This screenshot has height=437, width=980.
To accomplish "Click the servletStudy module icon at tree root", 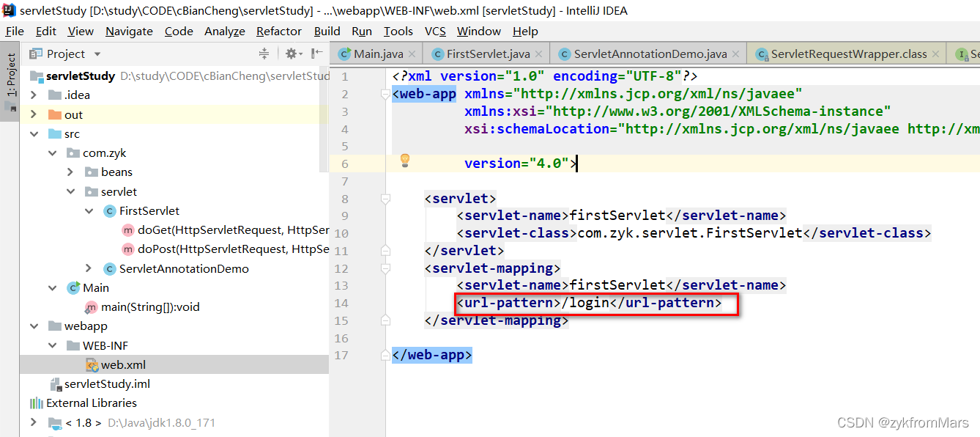I will click(x=36, y=76).
